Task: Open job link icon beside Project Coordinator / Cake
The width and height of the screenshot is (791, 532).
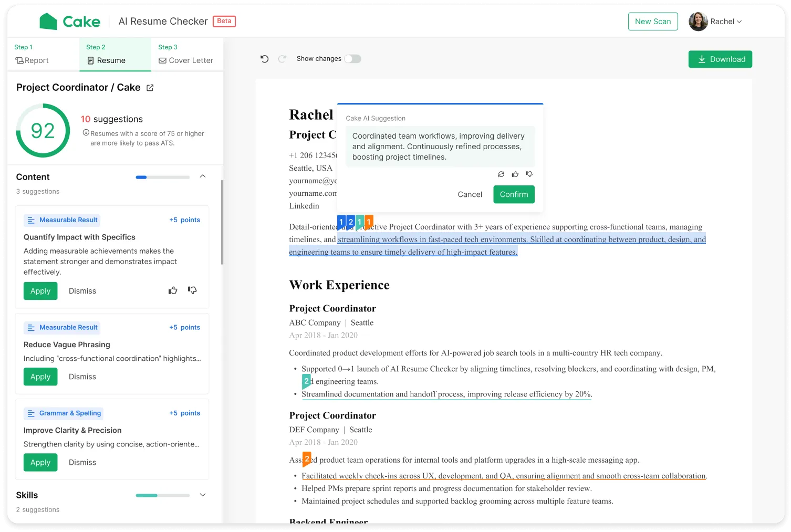Action: point(150,88)
